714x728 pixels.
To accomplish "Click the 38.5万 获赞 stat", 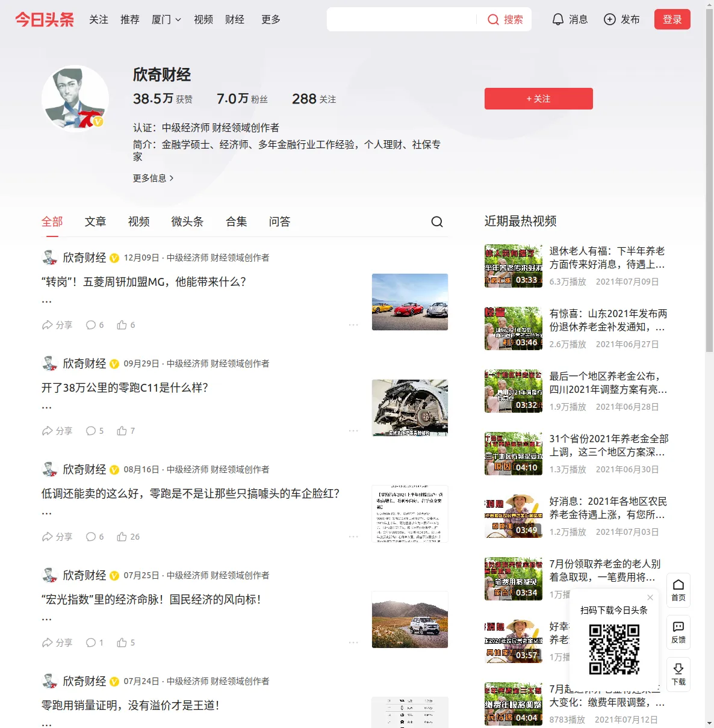I will pyautogui.click(x=163, y=99).
